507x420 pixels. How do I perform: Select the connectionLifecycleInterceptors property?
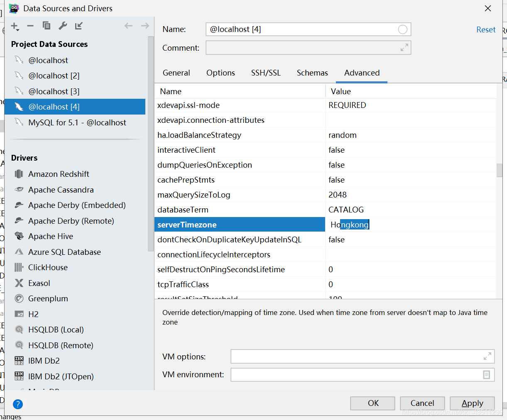point(325,254)
